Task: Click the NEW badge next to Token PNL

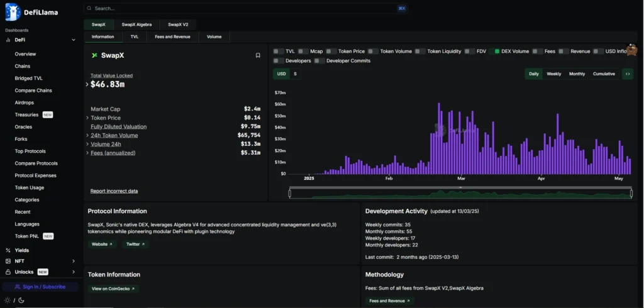Action: pos(48,236)
